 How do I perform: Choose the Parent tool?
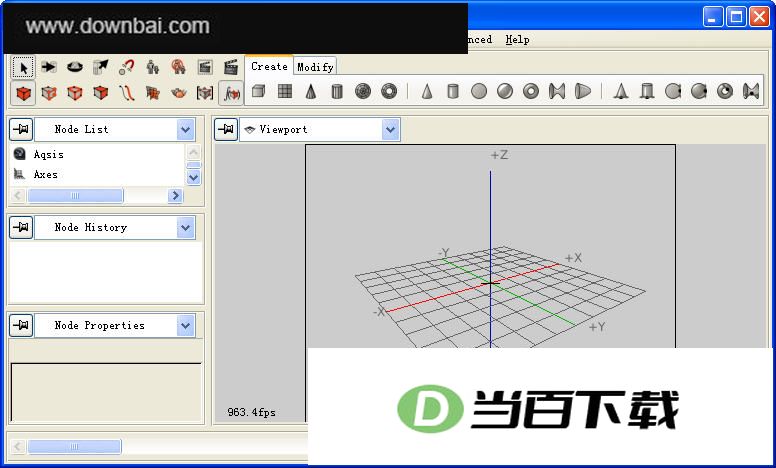[152, 67]
